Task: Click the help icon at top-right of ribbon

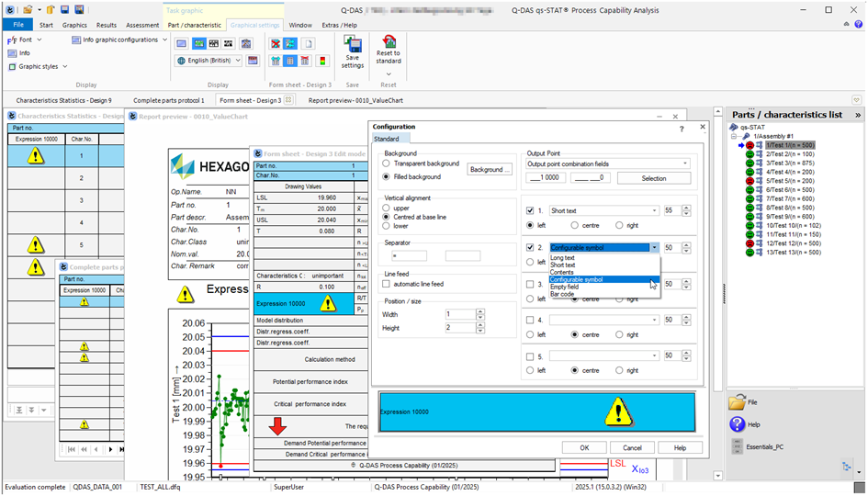Action: pos(858,25)
